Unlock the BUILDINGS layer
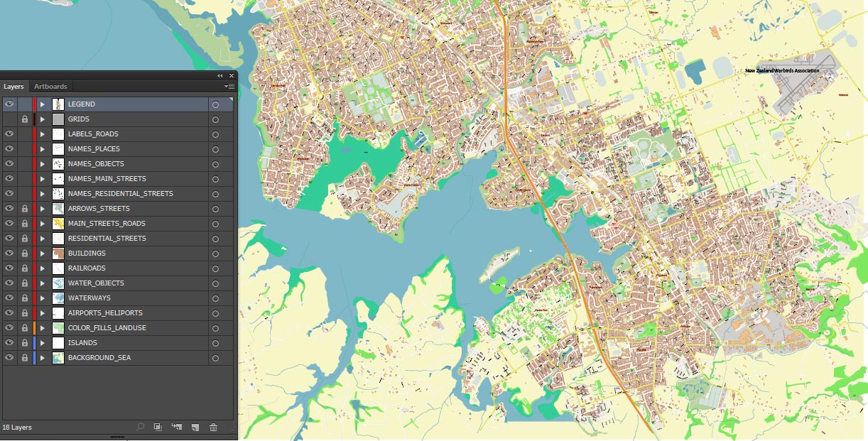868x441 pixels. click(x=25, y=254)
